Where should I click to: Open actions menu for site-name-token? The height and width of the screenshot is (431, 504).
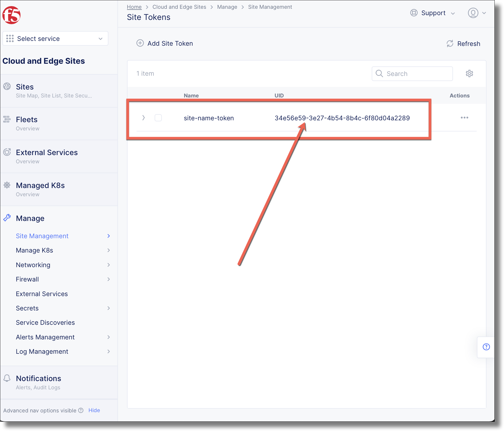coord(464,118)
